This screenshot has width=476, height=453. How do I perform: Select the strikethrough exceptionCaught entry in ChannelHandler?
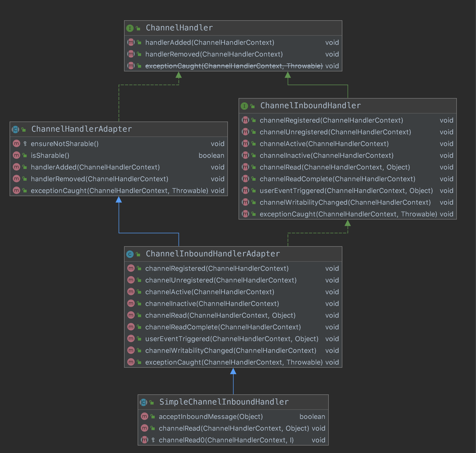(x=234, y=66)
